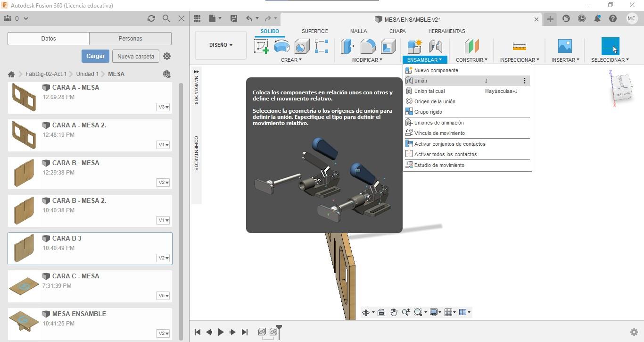Open the SUPERFICIE ribbon tab
Image resolution: width=644 pixels, height=342 pixels.
pos(314,31)
